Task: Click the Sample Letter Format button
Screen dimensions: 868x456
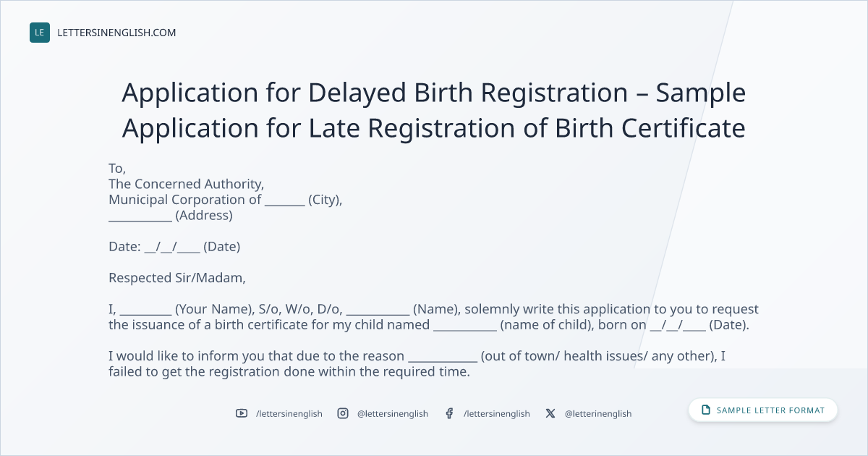Action: point(763,410)
